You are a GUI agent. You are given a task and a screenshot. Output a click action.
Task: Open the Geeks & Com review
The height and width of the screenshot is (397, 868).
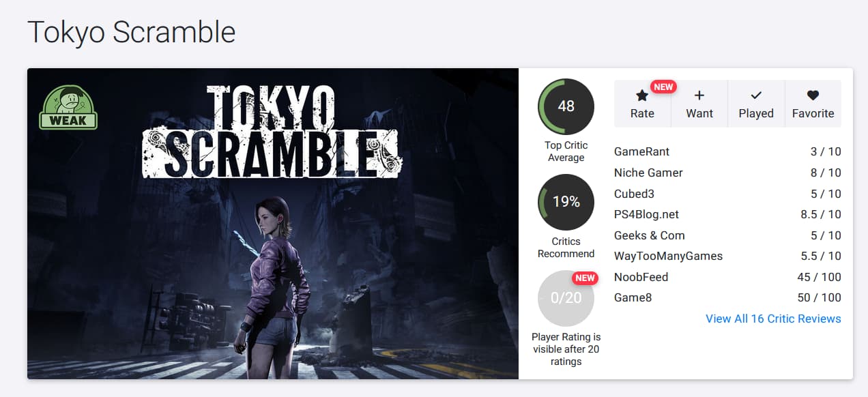649,235
